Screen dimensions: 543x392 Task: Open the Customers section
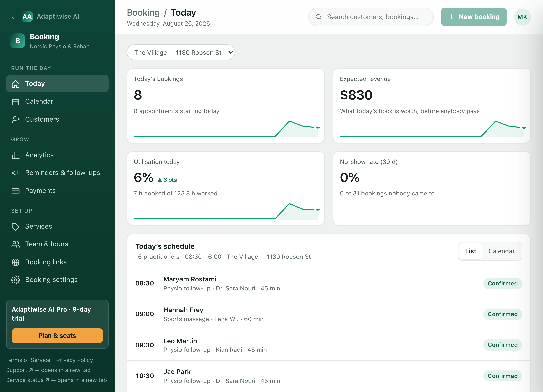pyautogui.click(x=57, y=119)
